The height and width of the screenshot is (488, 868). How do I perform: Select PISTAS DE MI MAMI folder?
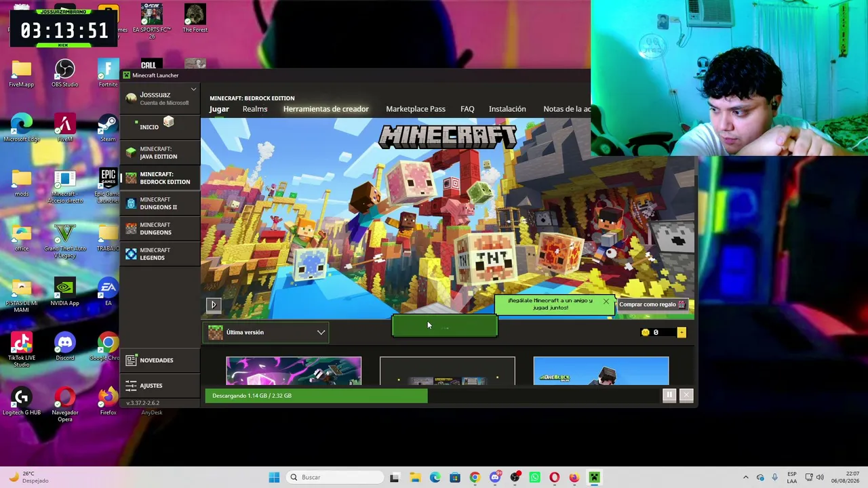click(x=21, y=296)
